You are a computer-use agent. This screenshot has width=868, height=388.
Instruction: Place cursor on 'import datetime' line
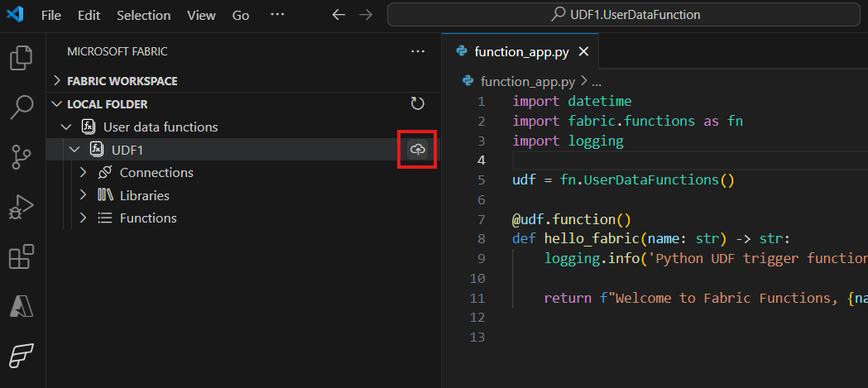pyautogui.click(x=572, y=101)
